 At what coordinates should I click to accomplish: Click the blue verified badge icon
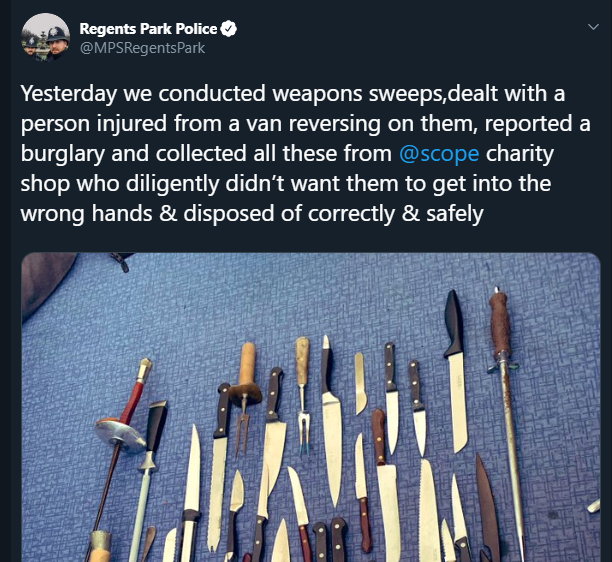[x=229, y=28]
